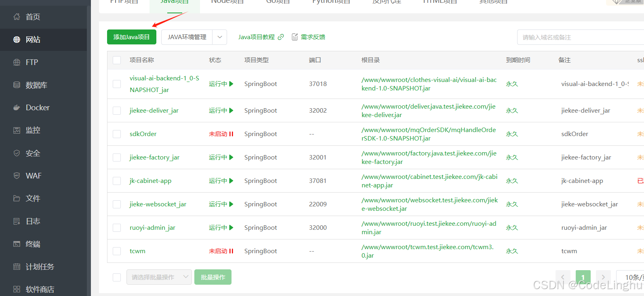
Task: Open the 请选择批量操作 dropdown
Action: click(x=159, y=277)
